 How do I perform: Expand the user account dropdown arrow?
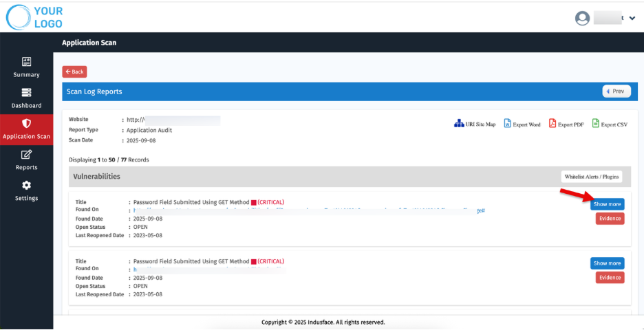632,18
